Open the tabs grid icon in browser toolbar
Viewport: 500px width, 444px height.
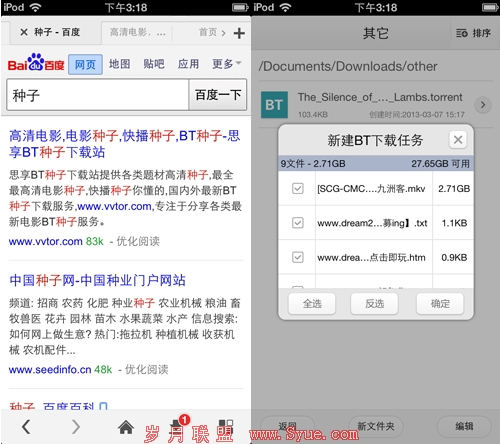pyautogui.click(x=226, y=426)
